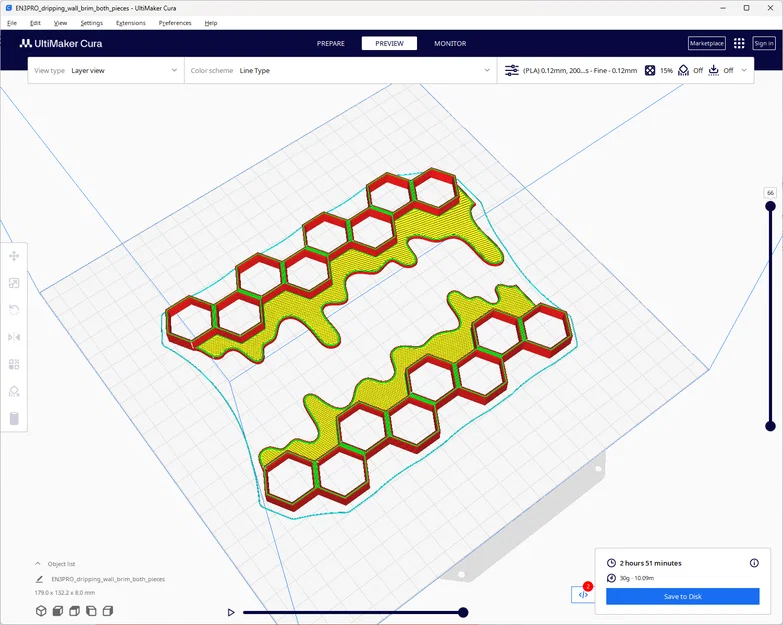The width and height of the screenshot is (783, 625).
Task: Select the Support Blocker tool
Action: pos(14,391)
